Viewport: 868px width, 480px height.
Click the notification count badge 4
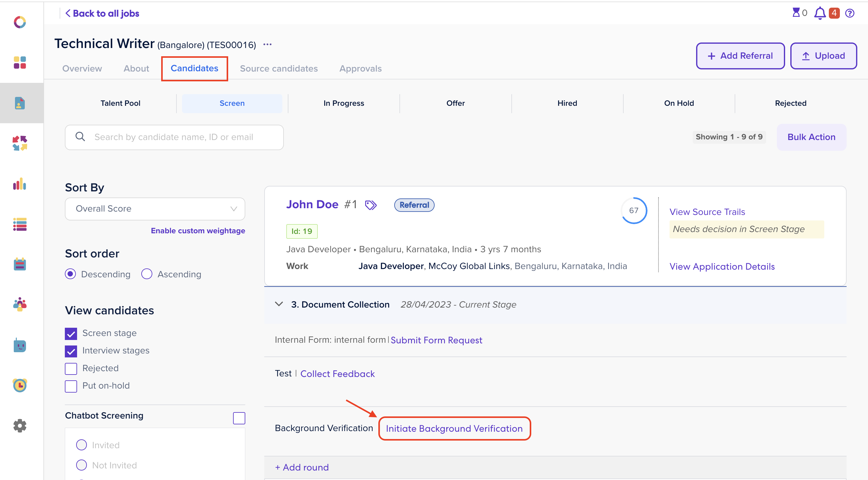click(x=834, y=13)
